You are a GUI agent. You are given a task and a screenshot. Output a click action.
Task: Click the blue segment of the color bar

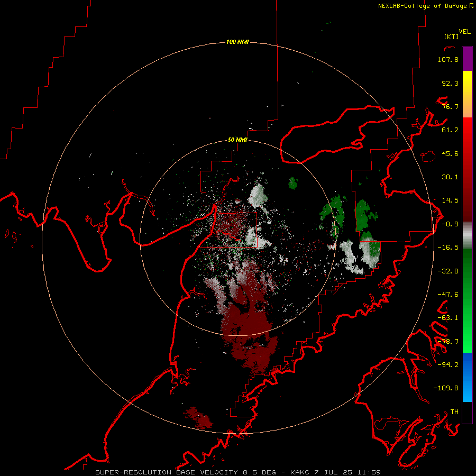(x=467, y=377)
